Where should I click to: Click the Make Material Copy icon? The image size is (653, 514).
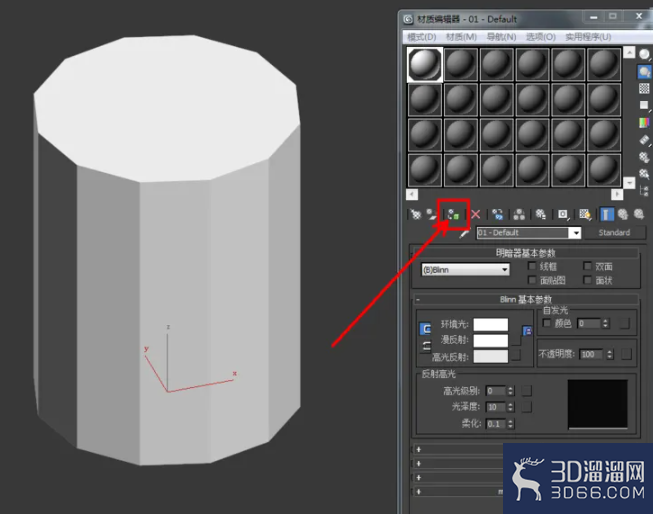point(497,215)
